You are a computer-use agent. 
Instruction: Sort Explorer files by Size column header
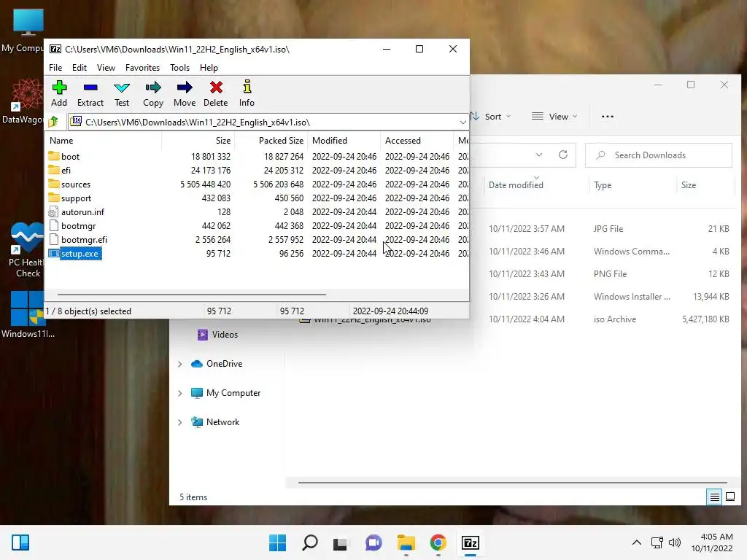pyautogui.click(x=689, y=185)
